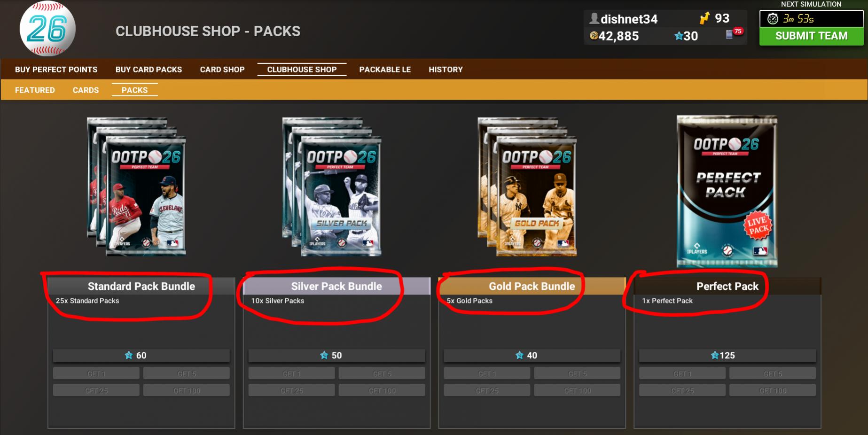Select the Cards sub-tab
868x435 pixels.
(86, 90)
